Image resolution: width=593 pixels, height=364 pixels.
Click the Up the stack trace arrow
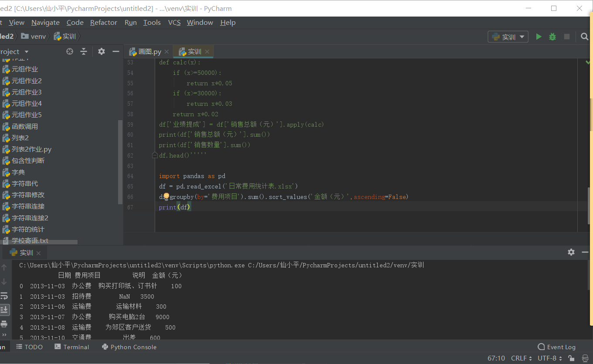tap(4, 267)
